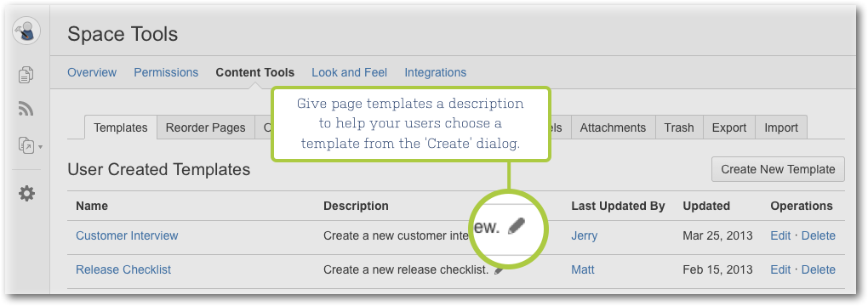Select the Reorder Pages tab

click(205, 127)
